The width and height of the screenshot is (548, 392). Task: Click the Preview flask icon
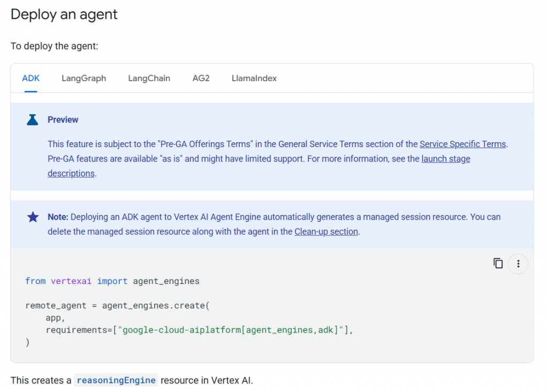(33, 120)
